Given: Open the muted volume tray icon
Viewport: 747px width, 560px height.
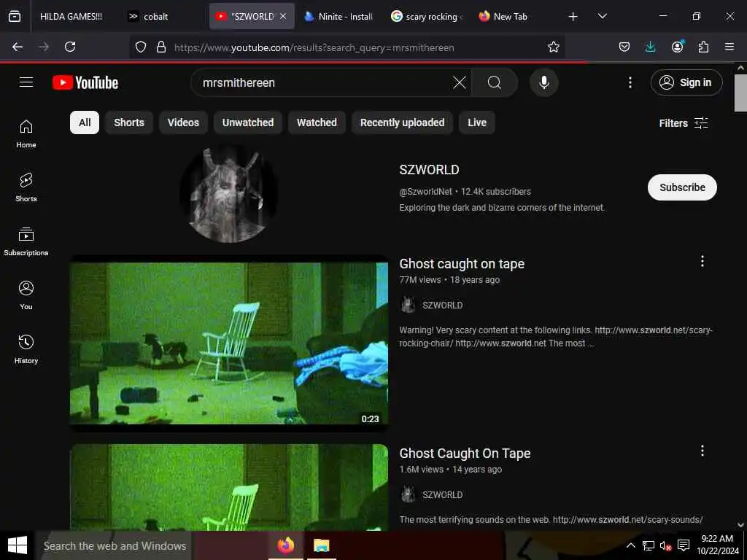Looking at the screenshot, I should [x=665, y=545].
